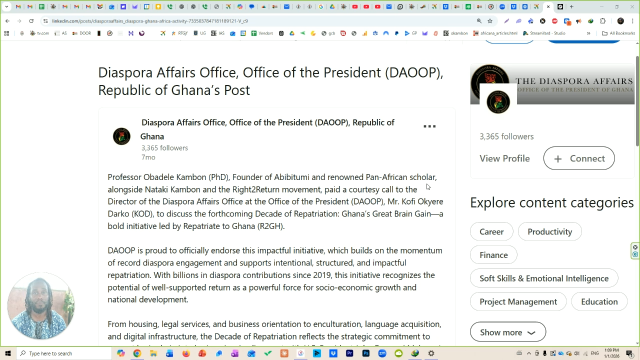Close the active LinkedIn tab
The height and width of the screenshot is (360, 640).
548,7
